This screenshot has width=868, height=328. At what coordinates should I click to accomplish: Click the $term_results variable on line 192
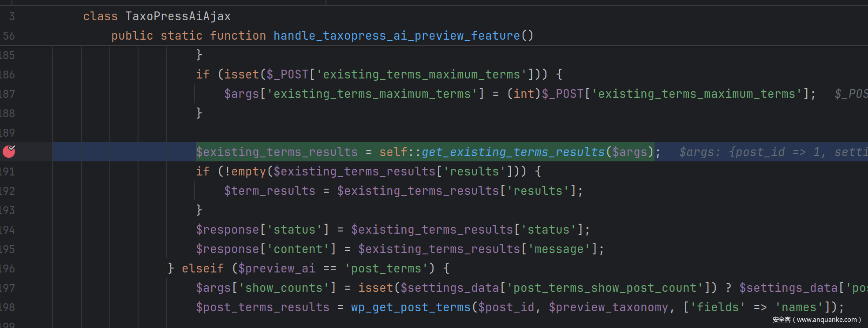269,191
